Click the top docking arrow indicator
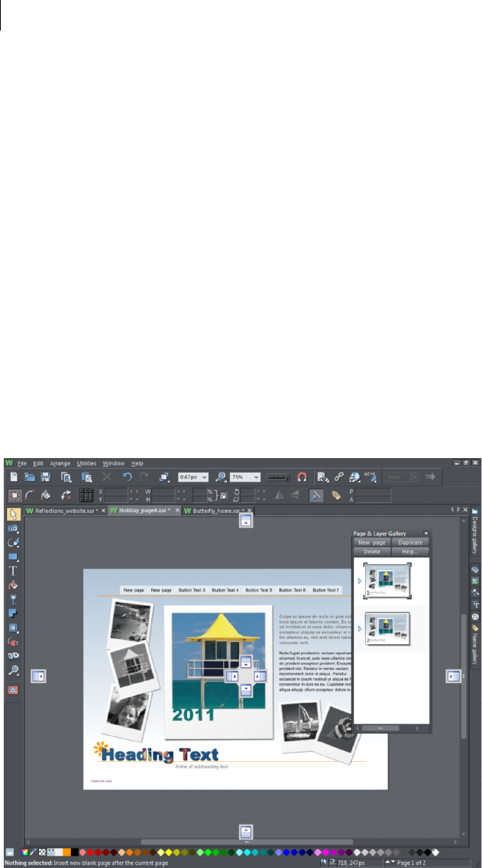 [x=247, y=521]
